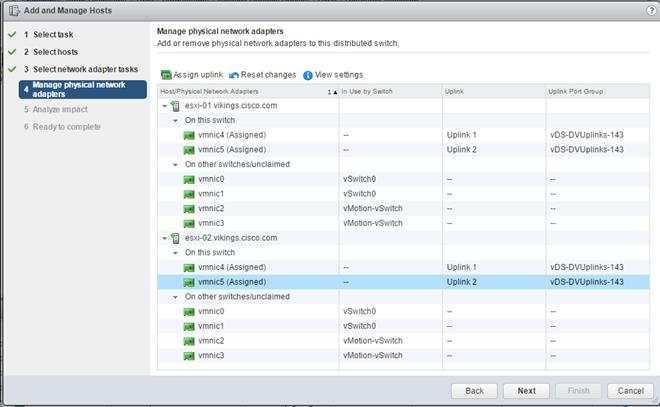Collapse the esxi-01.vikings.cisco.com host node

point(165,106)
